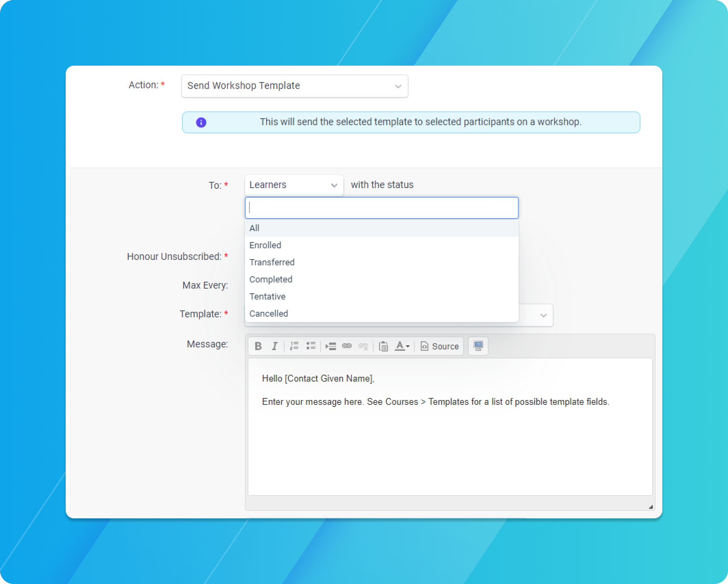Insert a link in the message

(347, 346)
